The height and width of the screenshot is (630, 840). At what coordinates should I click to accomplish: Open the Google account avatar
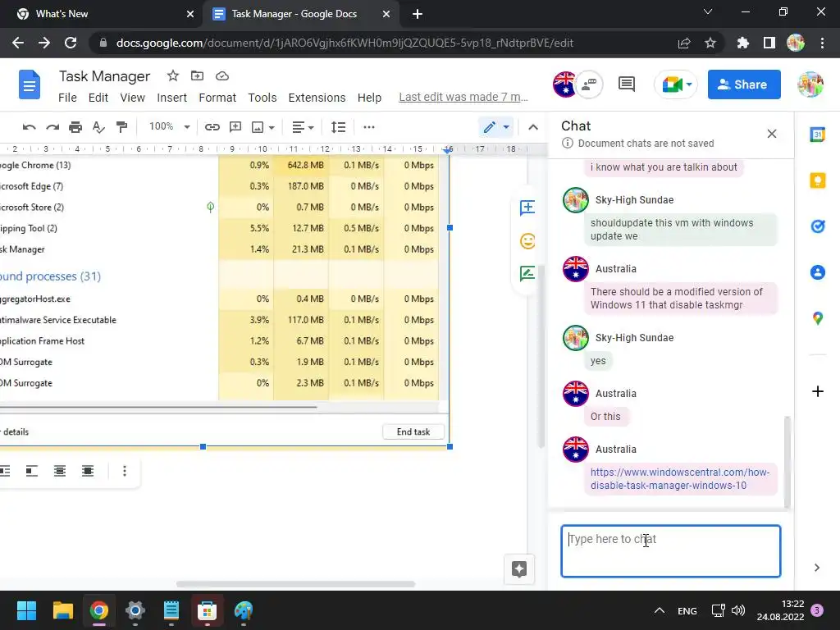tap(810, 84)
